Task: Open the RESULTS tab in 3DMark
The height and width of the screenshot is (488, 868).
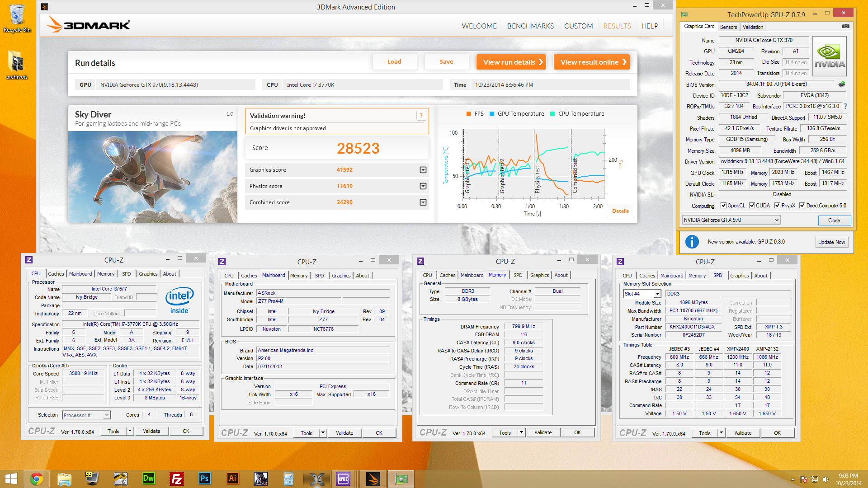Action: 617,26
